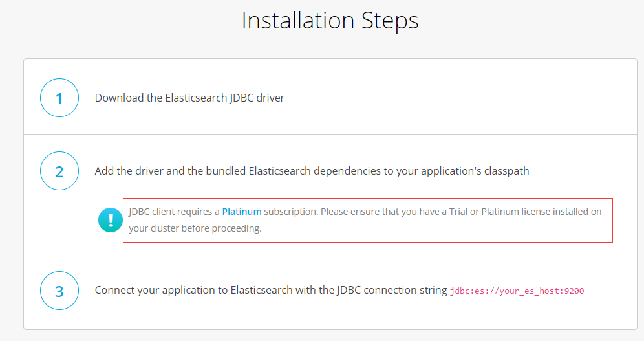Click "JDBC connection string" phrase in step 3
644x341 pixels.
pyautogui.click(x=390, y=291)
